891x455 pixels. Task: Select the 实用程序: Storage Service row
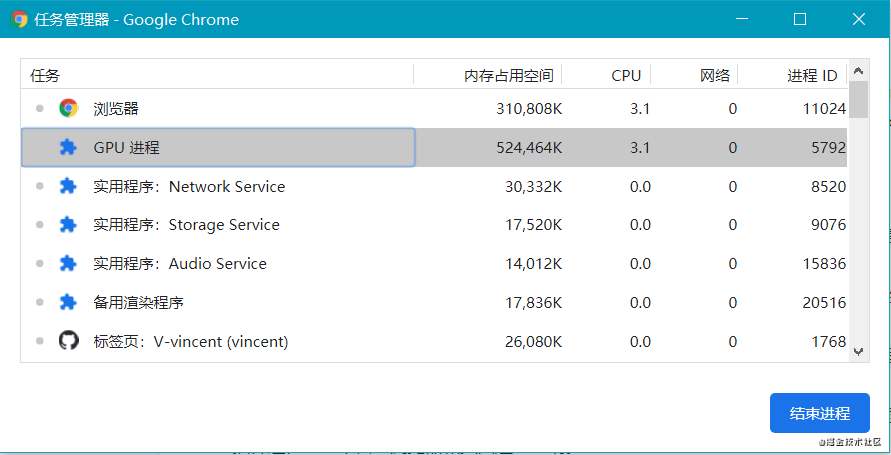point(435,225)
